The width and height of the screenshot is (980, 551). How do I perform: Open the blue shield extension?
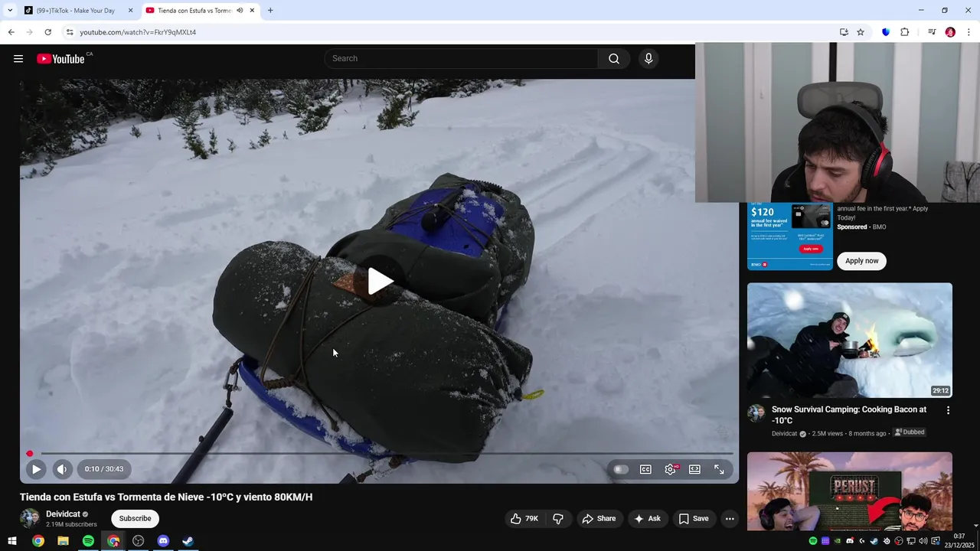pyautogui.click(x=886, y=32)
